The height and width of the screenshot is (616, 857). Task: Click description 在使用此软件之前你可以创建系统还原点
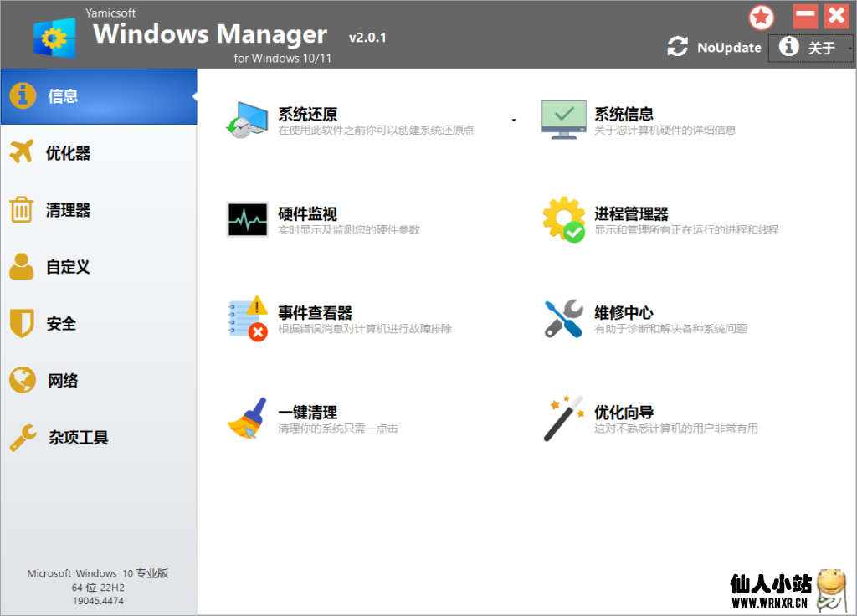click(376, 130)
